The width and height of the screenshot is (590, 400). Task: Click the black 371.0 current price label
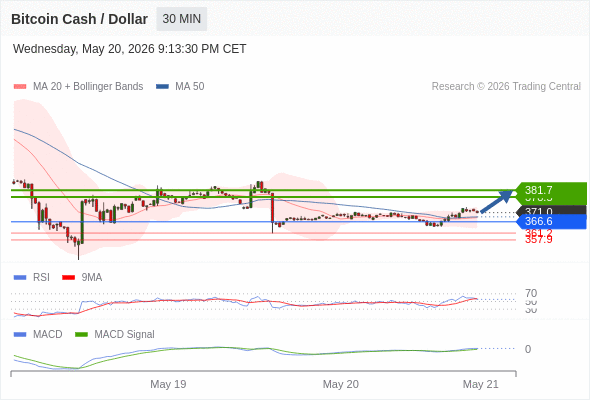[551, 211]
